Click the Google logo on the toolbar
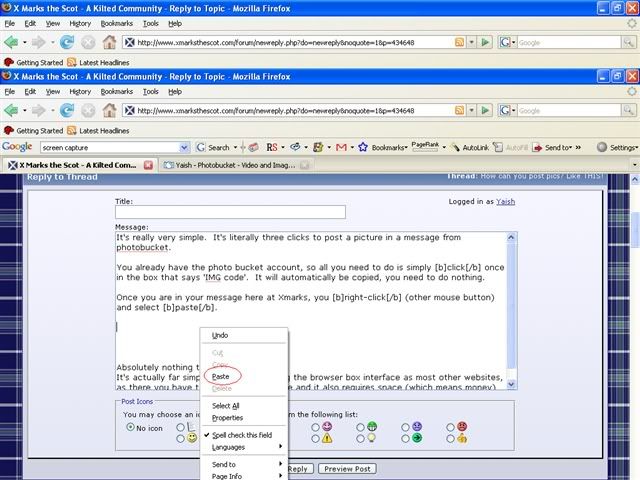Image resolution: width=640 pixels, height=480 pixels. 18,147
